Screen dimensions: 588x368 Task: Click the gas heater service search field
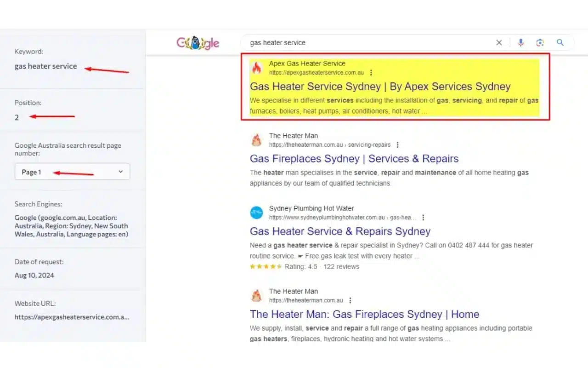367,43
